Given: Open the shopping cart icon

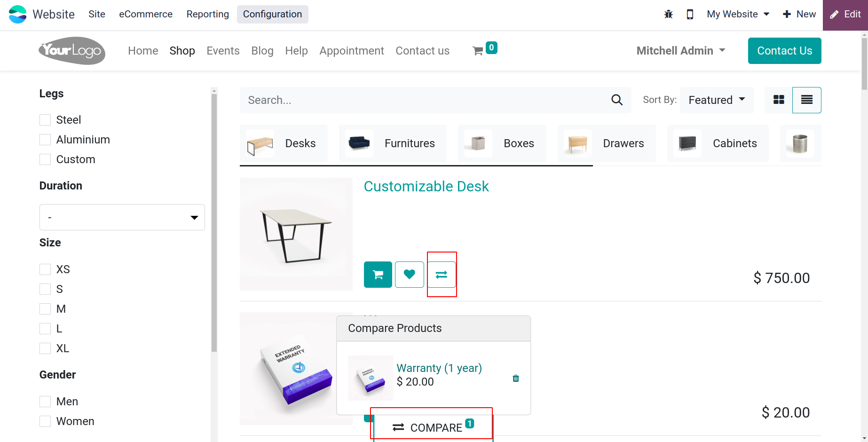Looking at the screenshot, I should click(478, 51).
